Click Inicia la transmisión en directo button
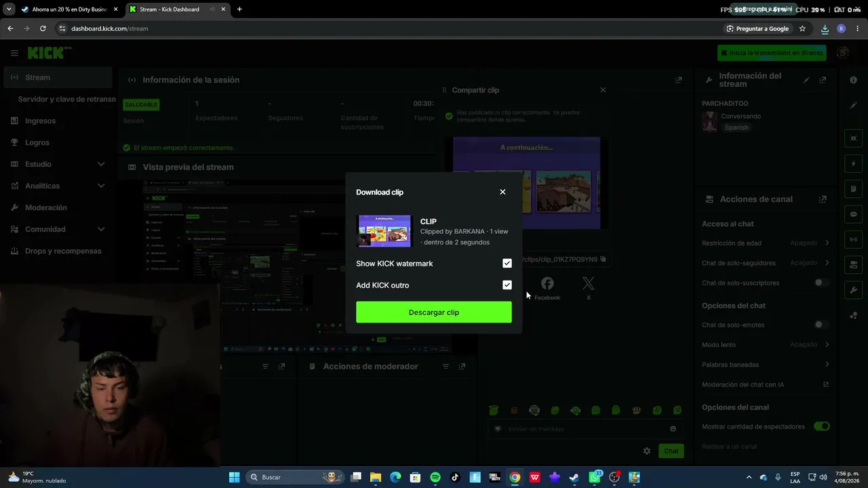The height and width of the screenshot is (488, 868). [x=772, y=53]
